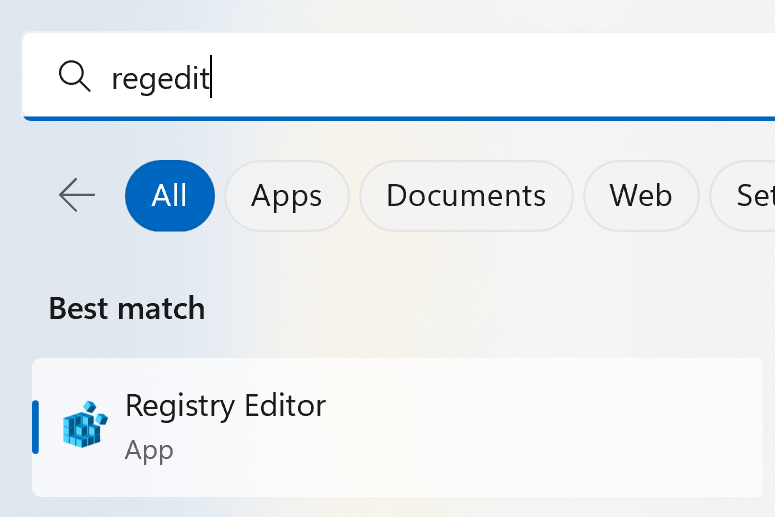
Task: Select the All filter tab
Action: coord(170,195)
